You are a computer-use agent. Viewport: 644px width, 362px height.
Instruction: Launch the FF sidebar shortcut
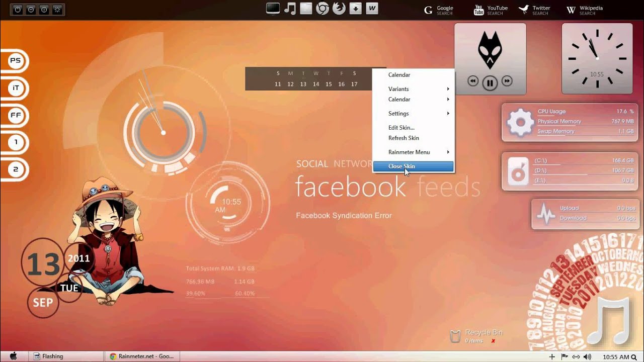[16, 115]
